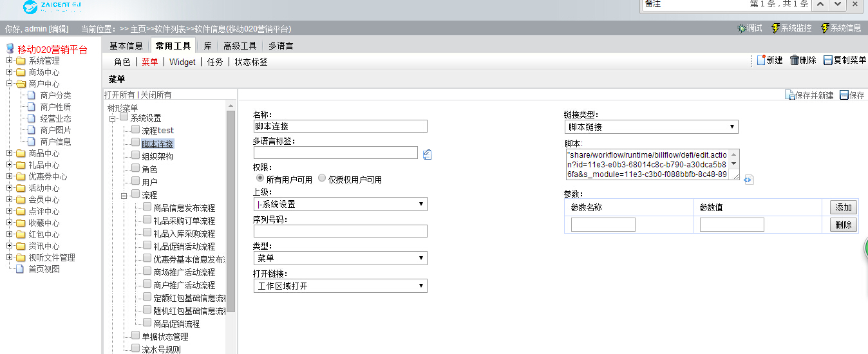Click folder icon of 礼品中心
The width and height of the screenshot is (868, 354).
pos(21,165)
